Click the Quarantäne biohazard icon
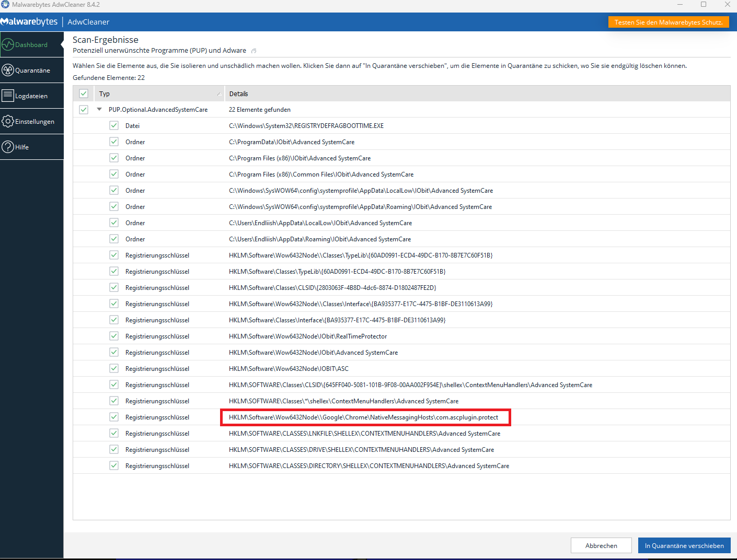 8,70
